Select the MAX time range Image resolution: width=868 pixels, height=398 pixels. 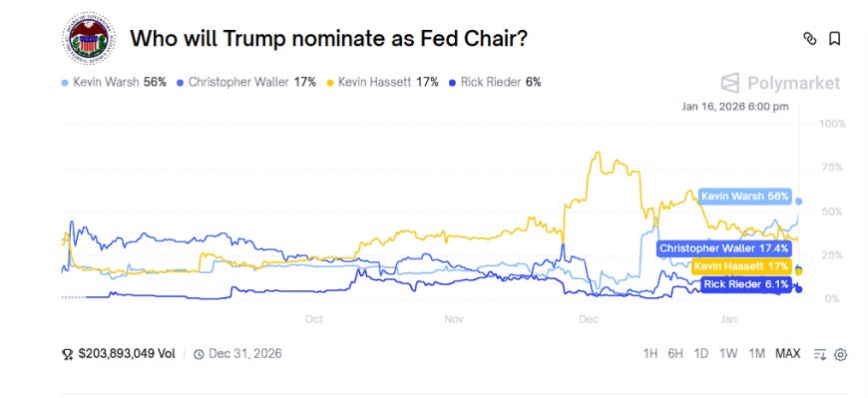click(788, 354)
